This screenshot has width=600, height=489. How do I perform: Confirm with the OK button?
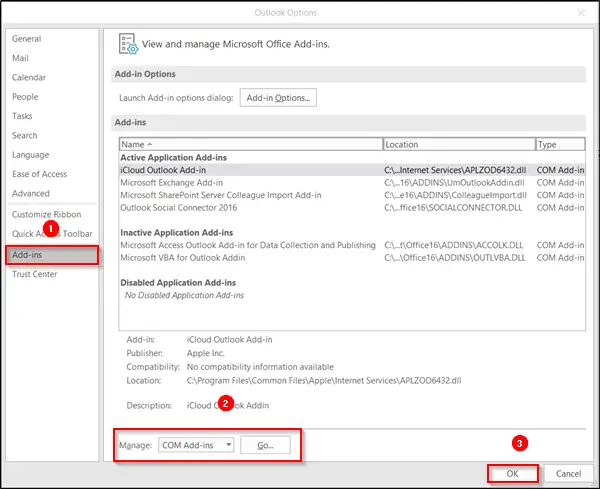click(x=513, y=474)
